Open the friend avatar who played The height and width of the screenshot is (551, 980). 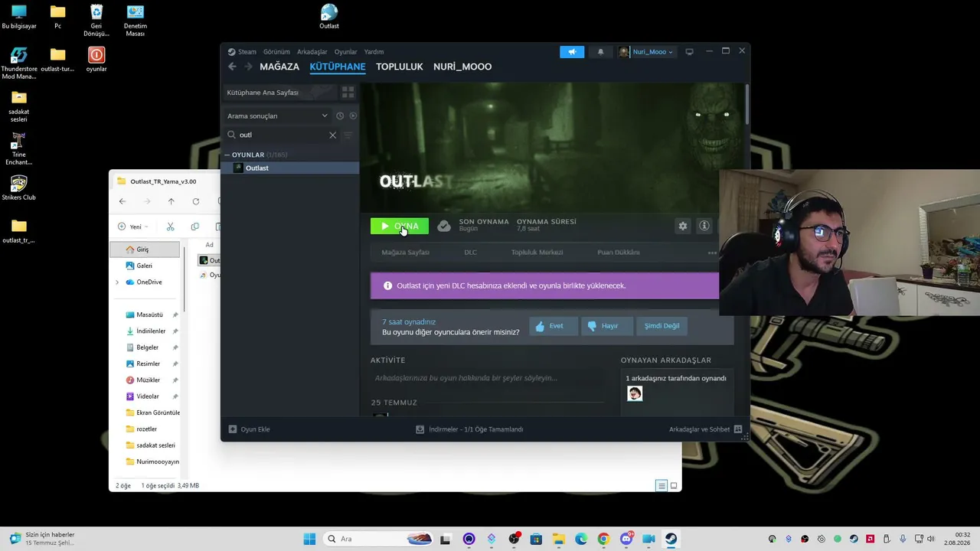635,393
